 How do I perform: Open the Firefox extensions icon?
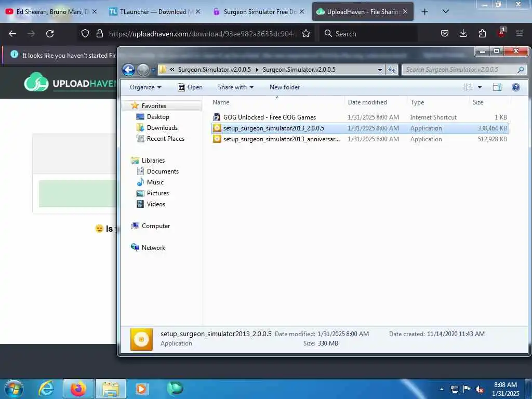(482, 33)
